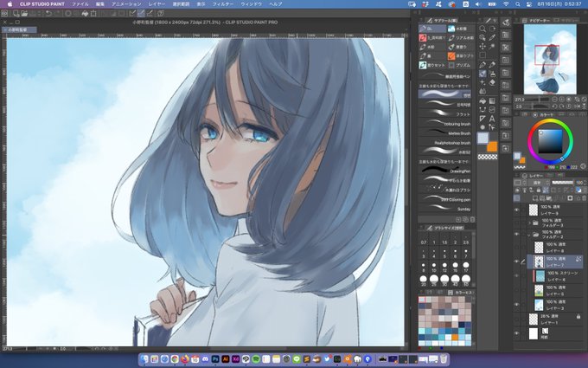Click the Navigator zoom slider
Image resolution: width=588 pixels, height=368 pixels.
tap(538, 100)
